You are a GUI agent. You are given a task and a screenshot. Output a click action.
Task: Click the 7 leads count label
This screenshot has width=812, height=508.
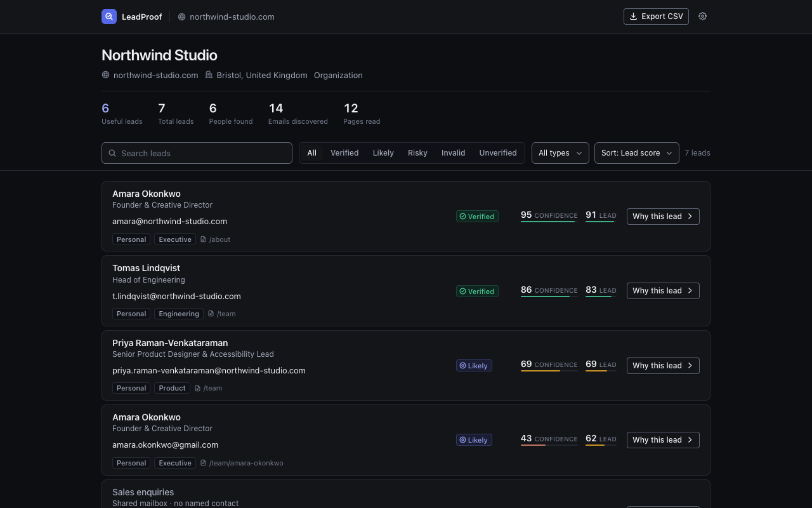click(697, 153)
